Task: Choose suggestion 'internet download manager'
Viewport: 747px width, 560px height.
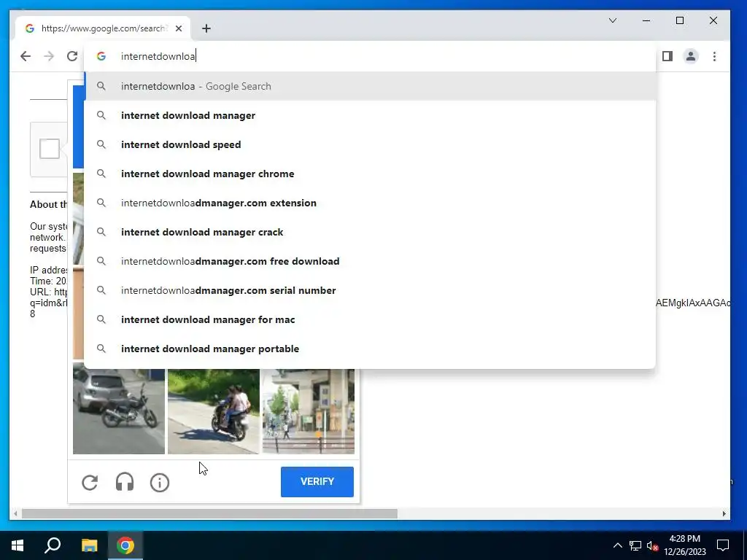Action: click(370, 115)
